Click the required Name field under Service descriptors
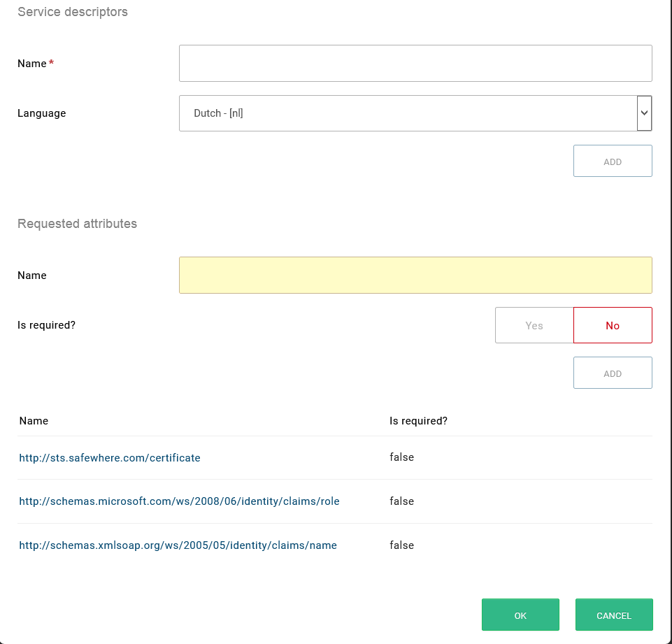Viewport: 672px width, 644px height. 415,63
